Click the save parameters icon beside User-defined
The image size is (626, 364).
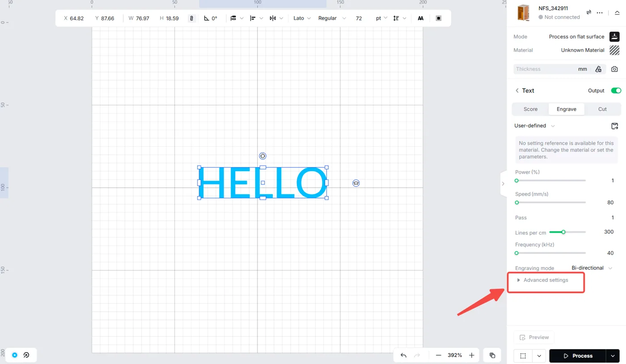614,126
